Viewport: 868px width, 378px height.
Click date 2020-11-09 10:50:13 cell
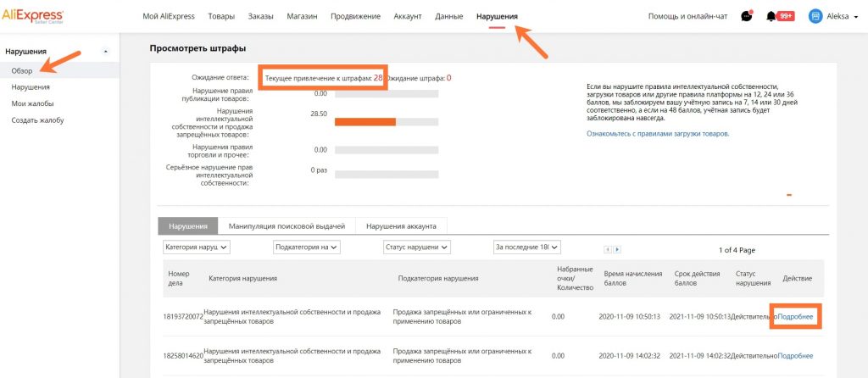click(630, 317)
